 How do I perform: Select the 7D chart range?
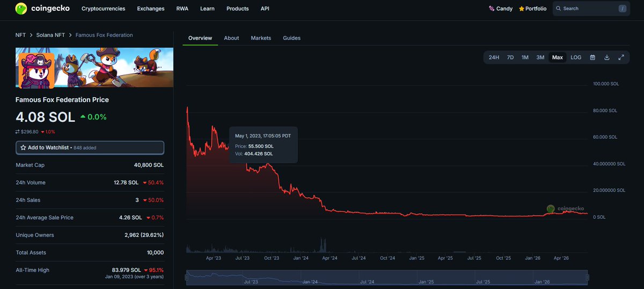pyautogui.click(x=510, y=57)
